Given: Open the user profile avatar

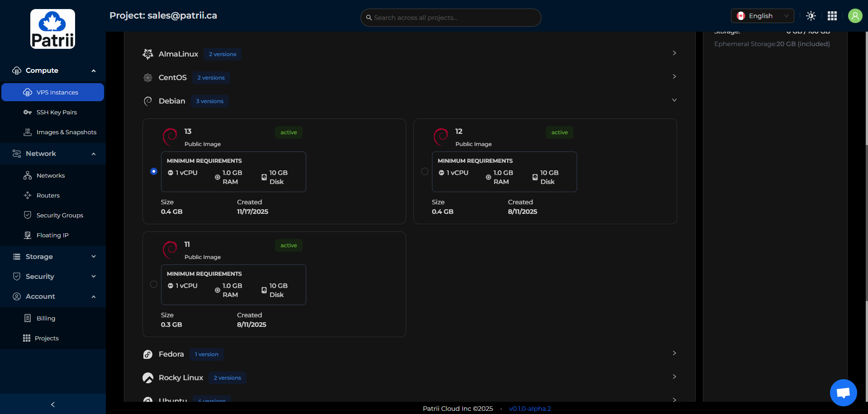Looking at the screenshot, I should click(854, 16).
